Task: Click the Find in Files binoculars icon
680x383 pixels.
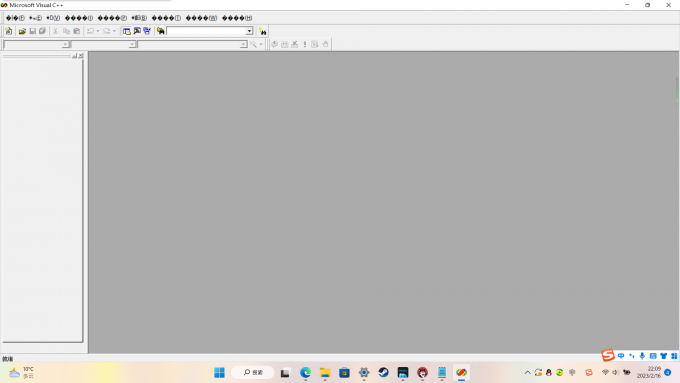Action: pyautogui.click(x=160, y=31)
